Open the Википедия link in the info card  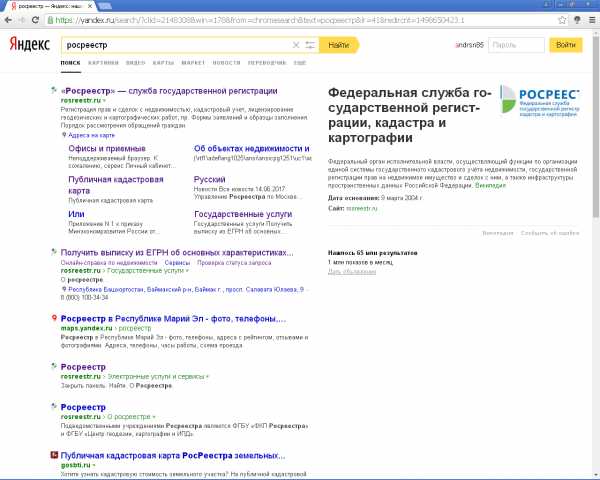tap(490, 185)
